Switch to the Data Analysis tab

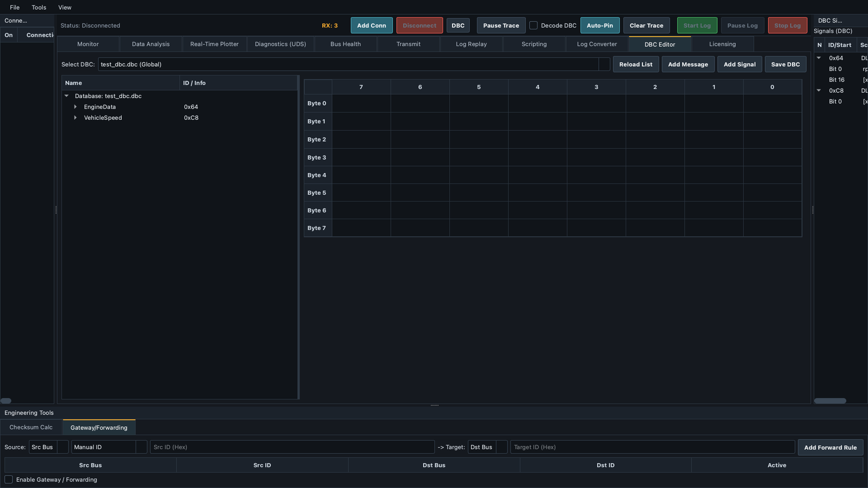pyautogui.click(x=151, y=44)
